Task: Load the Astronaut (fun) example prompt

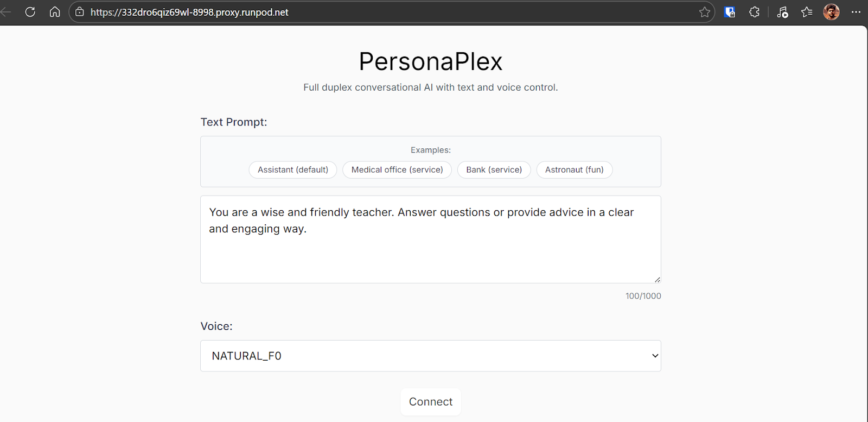Action: coord(574,169)
